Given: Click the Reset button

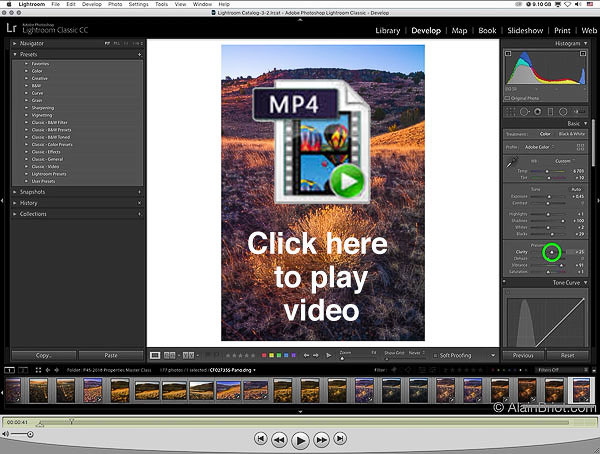Looking at the screenshot, I should coord(567,355).
